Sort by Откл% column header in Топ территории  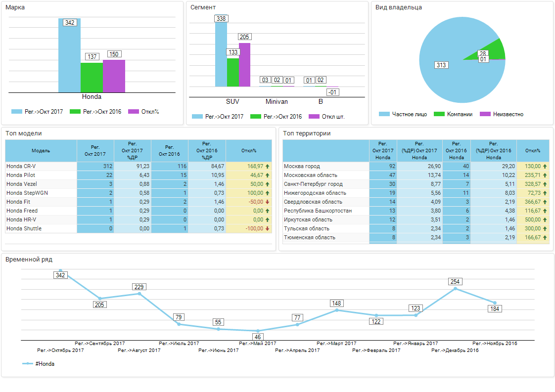(x=533, y=151)
